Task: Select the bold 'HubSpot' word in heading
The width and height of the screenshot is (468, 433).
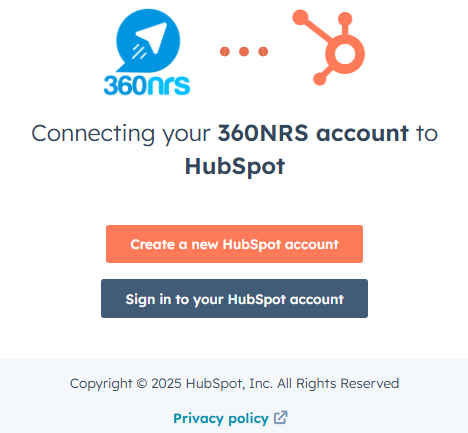Action: [235, 166]
